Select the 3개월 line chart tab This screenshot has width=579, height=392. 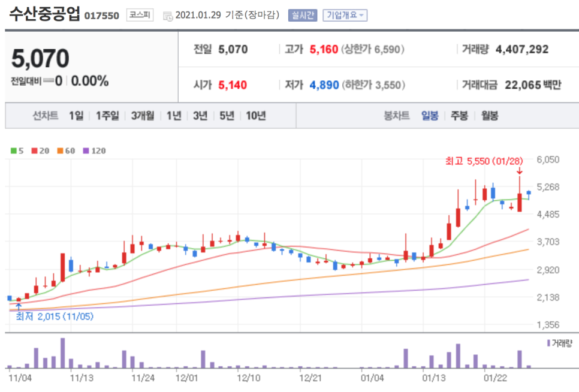pyautogui.click(x=143, y=116)
